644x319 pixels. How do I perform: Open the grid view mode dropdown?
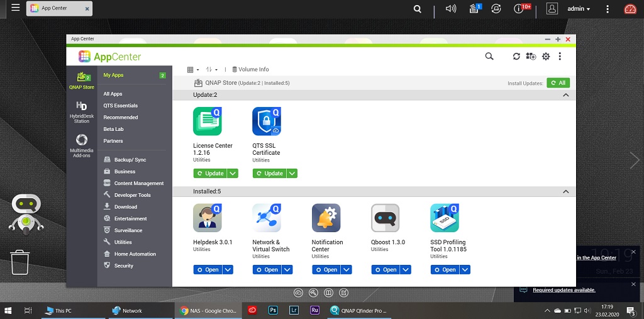[193, 69]
